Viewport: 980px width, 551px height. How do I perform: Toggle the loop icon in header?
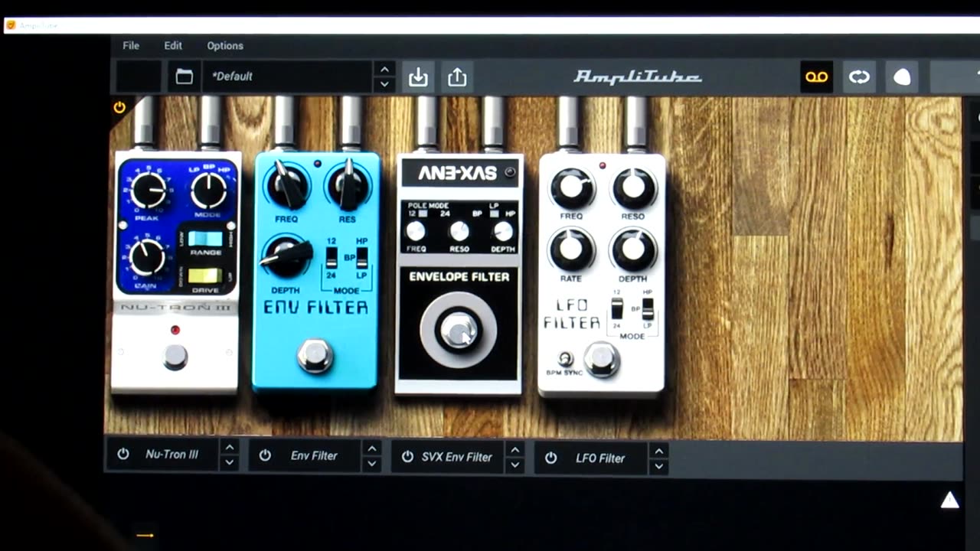[859, 77]
